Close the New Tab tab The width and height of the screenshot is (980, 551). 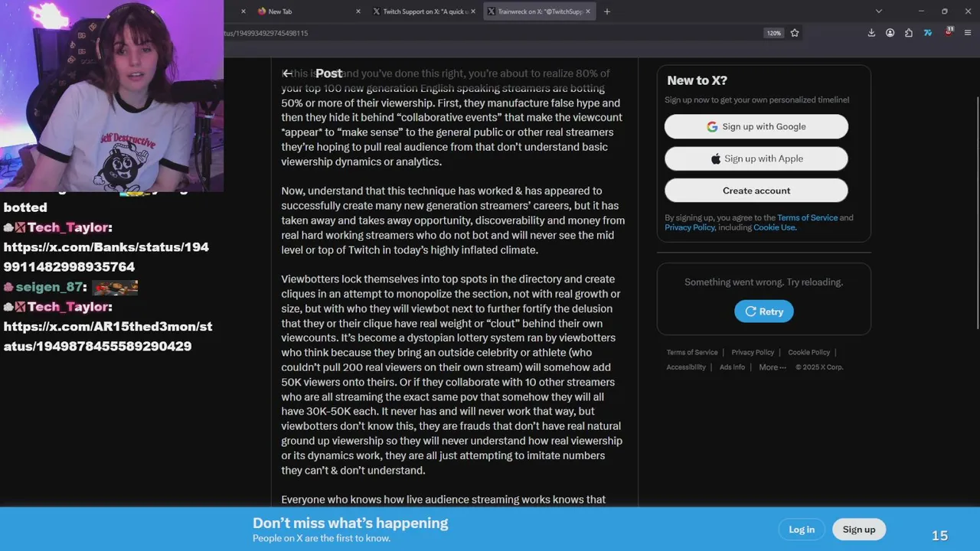(x=358, y=11)
